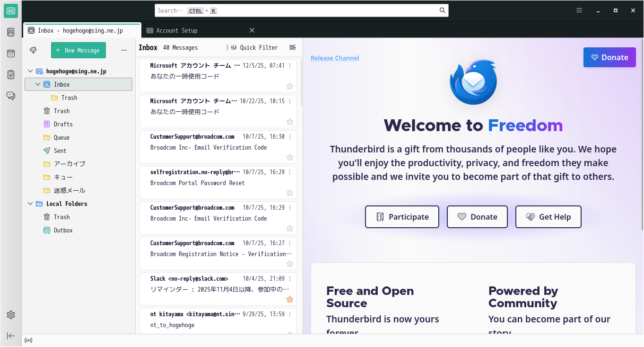Star the Broadcom Registration Notice message
The height and width of the screenshot is (347, 644).
coord(290,264)
